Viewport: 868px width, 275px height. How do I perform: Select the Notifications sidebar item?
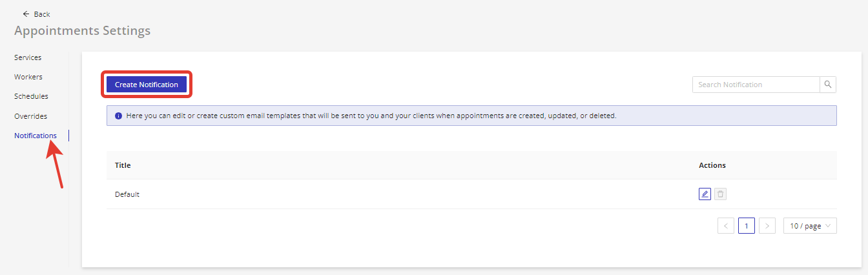click(x=36, y=136)
